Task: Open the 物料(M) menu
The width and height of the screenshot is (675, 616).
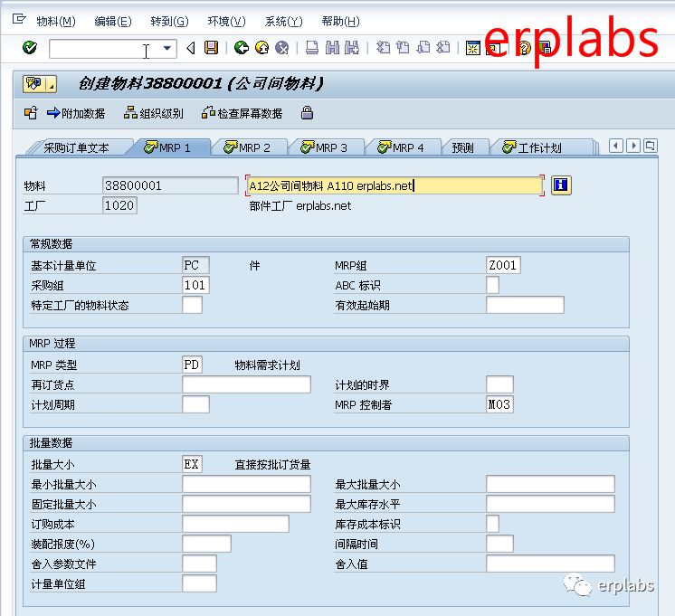Action: (x=56, y=21)
